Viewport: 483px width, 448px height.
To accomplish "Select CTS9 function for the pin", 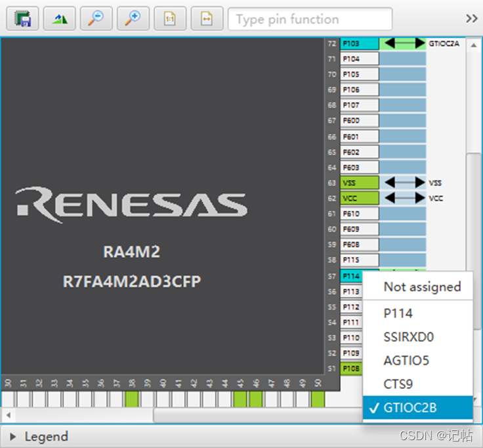I will pos(417,384).
